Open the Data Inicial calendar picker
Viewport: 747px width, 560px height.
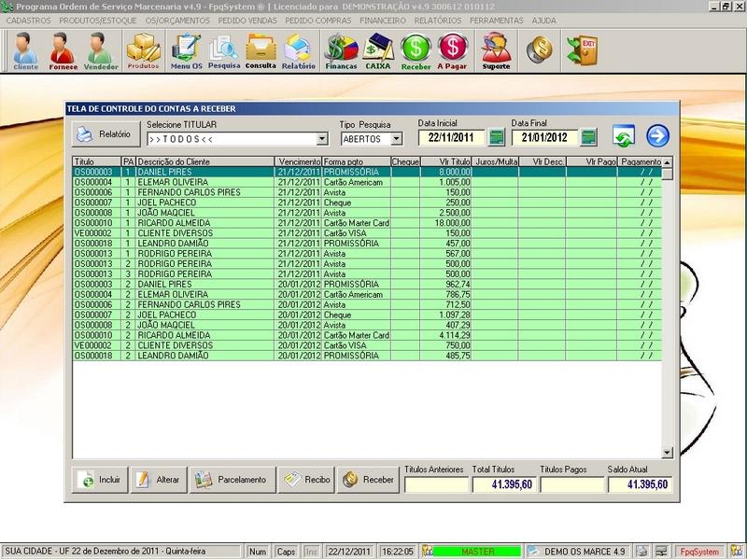497,138
